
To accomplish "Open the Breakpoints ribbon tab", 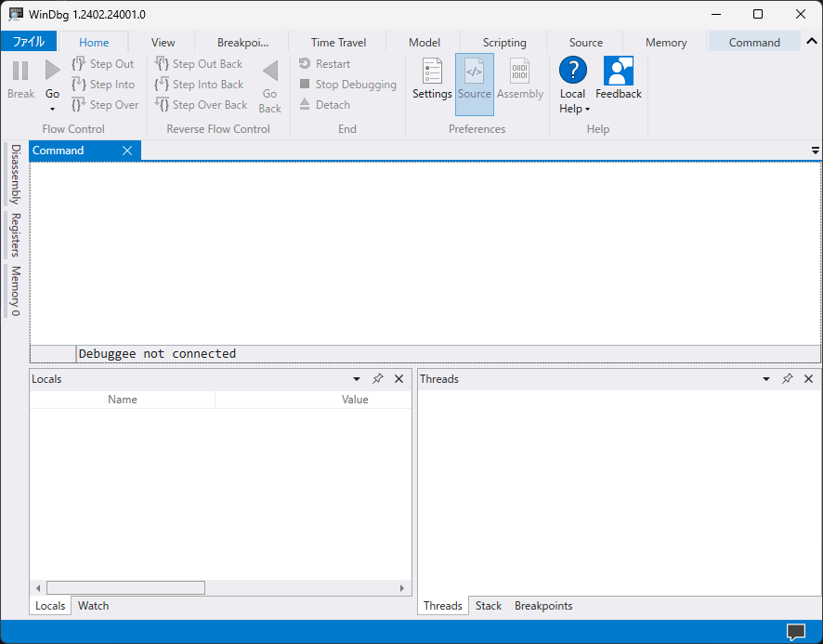I will click(x=243, y=43).
